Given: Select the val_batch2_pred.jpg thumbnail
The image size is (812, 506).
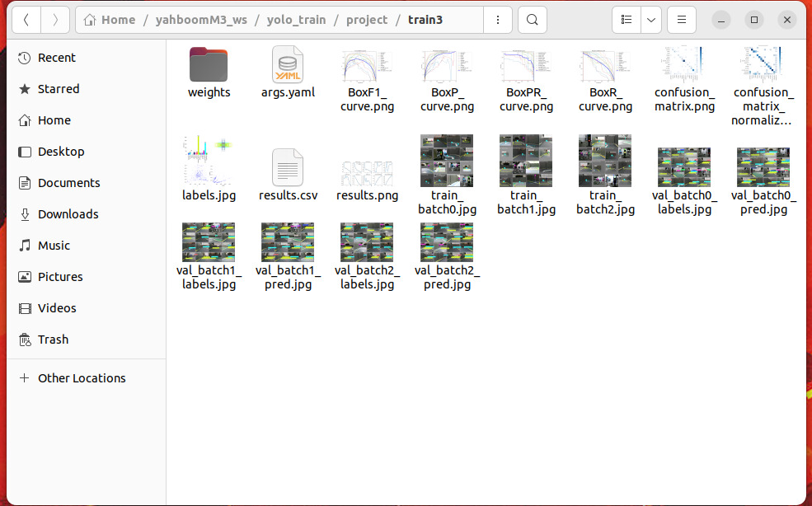Looking at the screenshot, I should tap(447, 242).
